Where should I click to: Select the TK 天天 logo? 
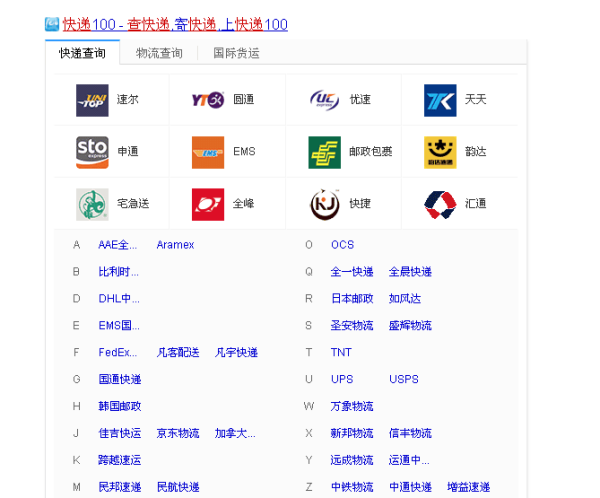click(x=440, y=100)
